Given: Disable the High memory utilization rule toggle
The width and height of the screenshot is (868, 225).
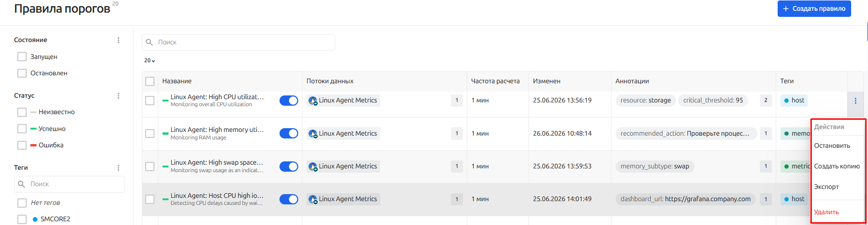Looking at the screenshot, I should tap(289, 134).
